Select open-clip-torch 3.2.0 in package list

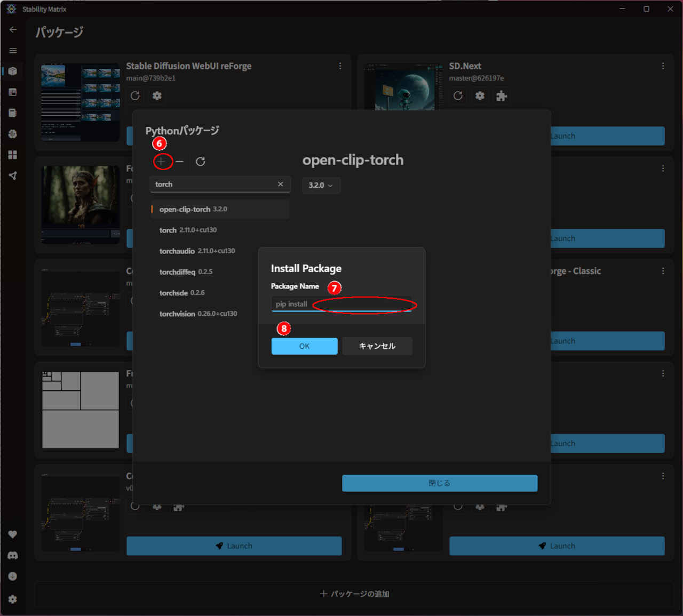tap(220, 209)
